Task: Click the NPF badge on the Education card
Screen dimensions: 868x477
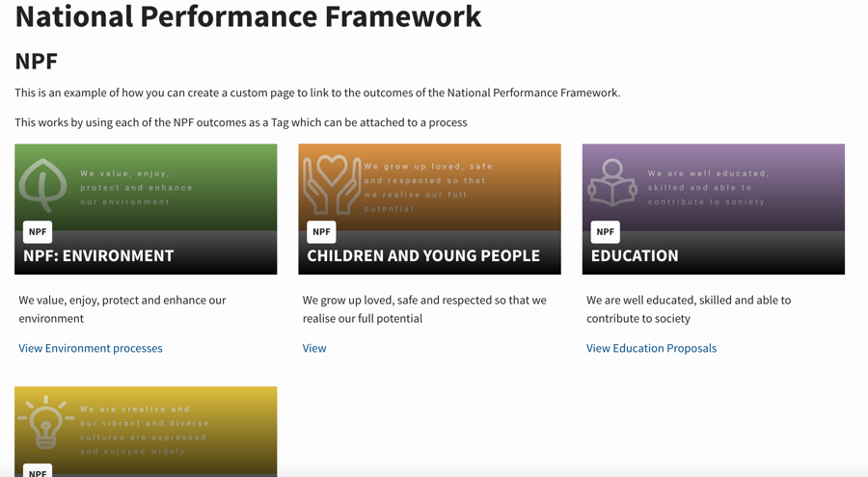Action: pos(605,231)
